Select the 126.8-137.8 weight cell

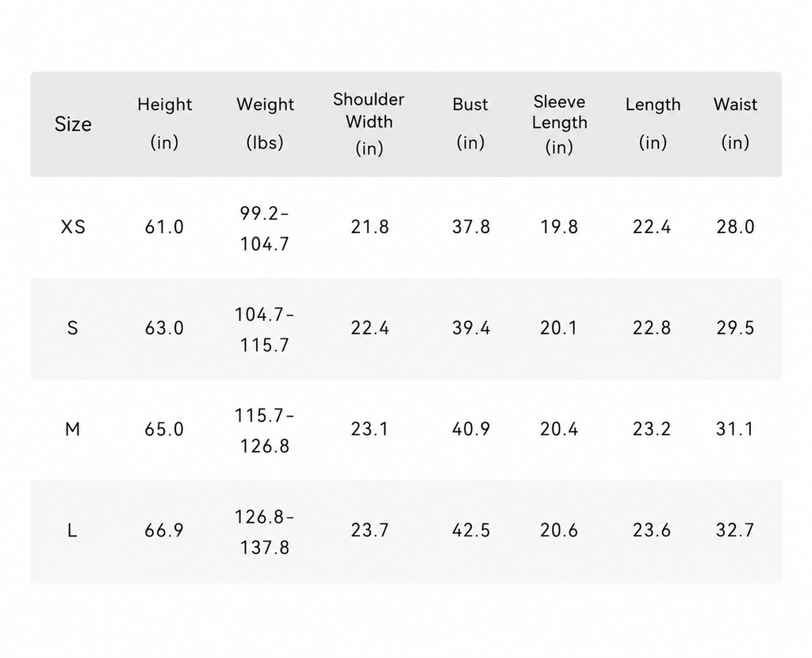pyautogui.click(x=265, y=532)
